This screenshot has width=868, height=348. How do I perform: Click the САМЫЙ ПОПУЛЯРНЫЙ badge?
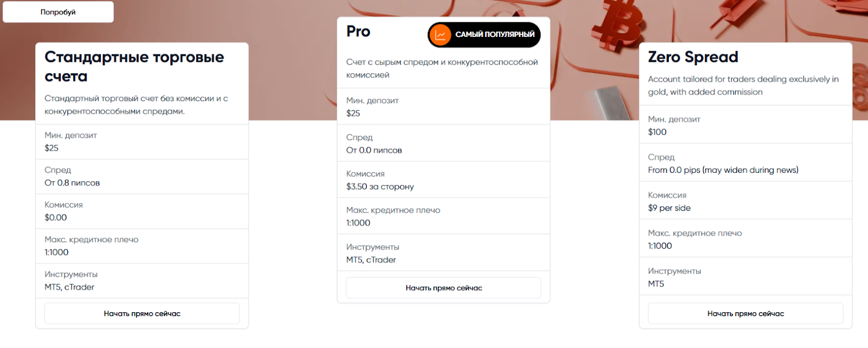tap(484, 35)
